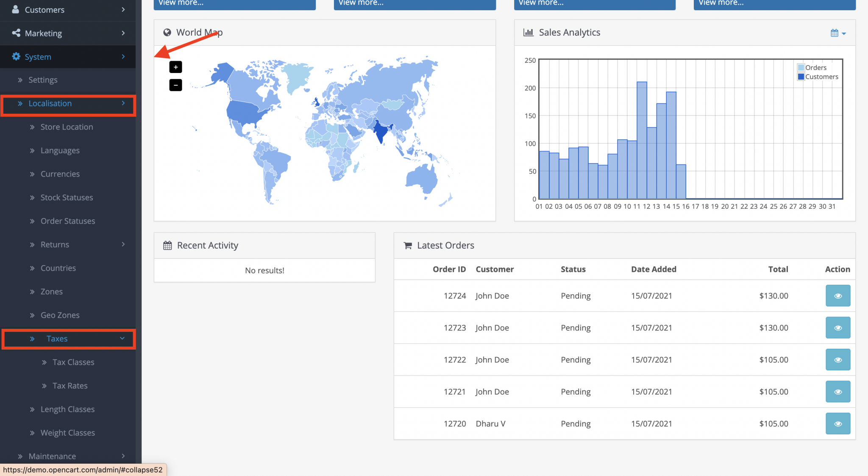Open the Tax Classes page

pyautogui.click(x=73, y=362)
